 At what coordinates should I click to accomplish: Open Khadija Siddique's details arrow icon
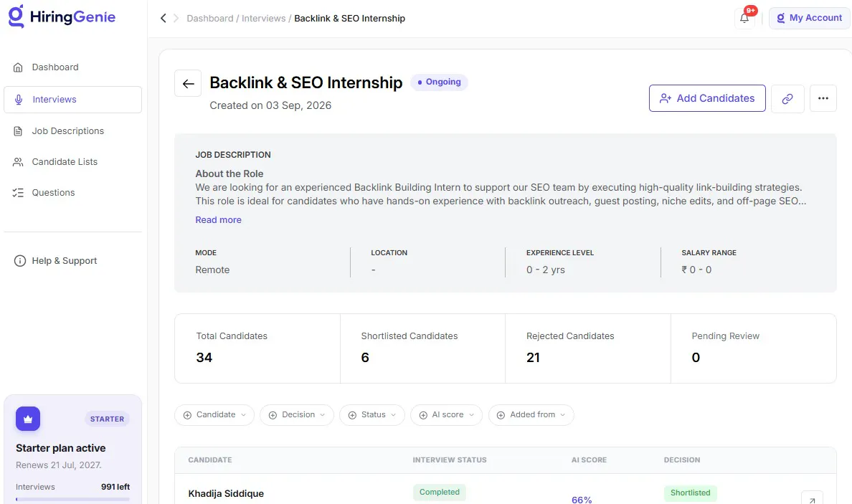tap(812, 499)
